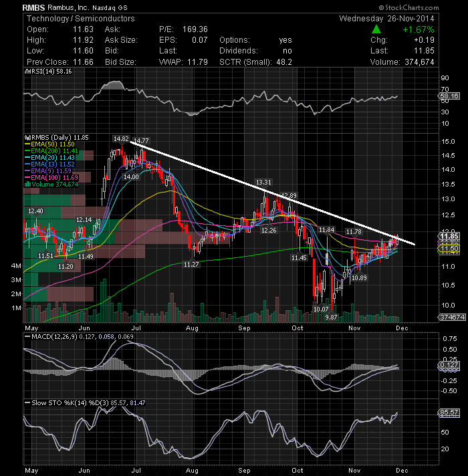Click the SCTR (Small) value 48.2
Screen dimensions: 468x476
[x=283, y=62]
